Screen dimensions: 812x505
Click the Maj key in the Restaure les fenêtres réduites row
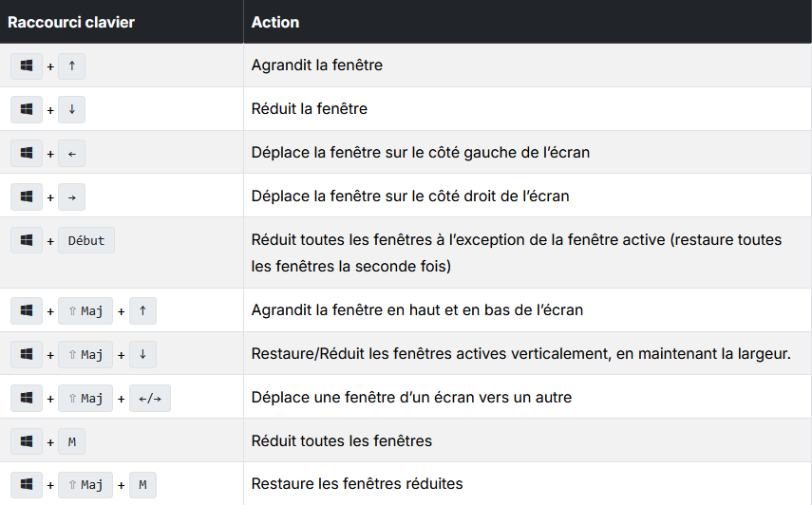coord(85,485)
